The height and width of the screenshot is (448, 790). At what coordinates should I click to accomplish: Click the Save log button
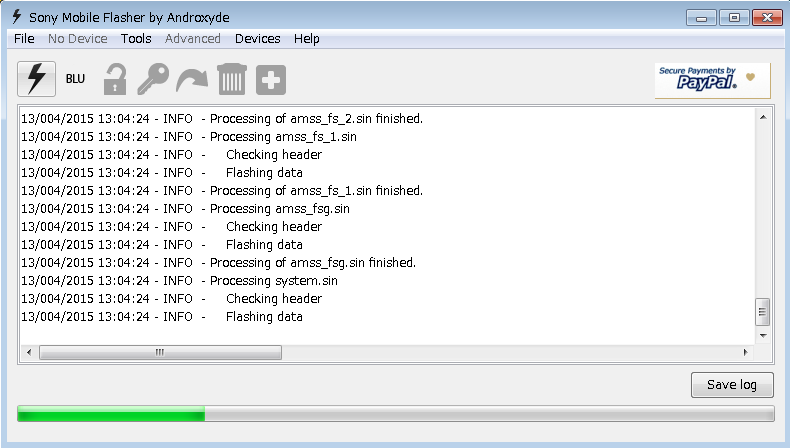coord(732,385)
